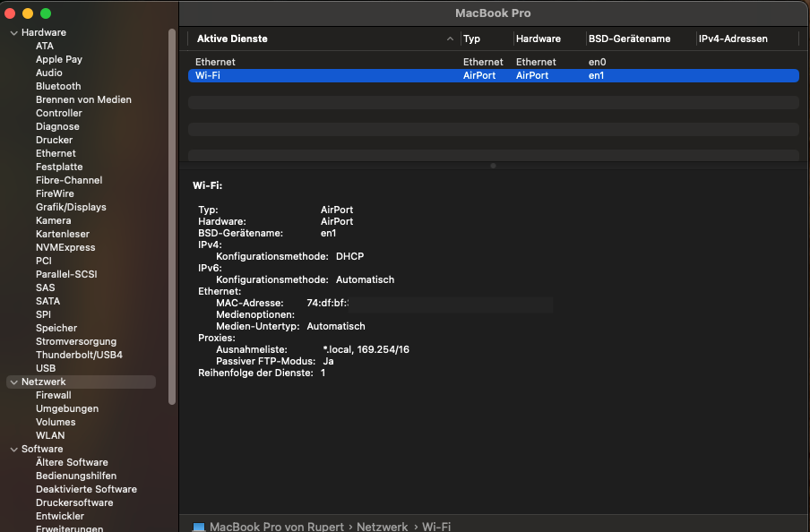Viewport: 810px width, 532px height.
Task: Click the BSD-Gerätename column header
Action: coord(630,39)
